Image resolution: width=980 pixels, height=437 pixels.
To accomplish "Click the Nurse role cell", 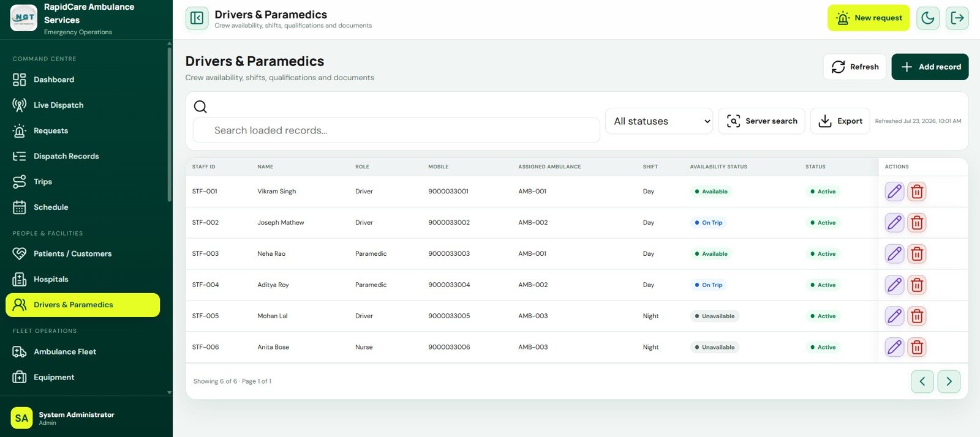I will [364, 348].
